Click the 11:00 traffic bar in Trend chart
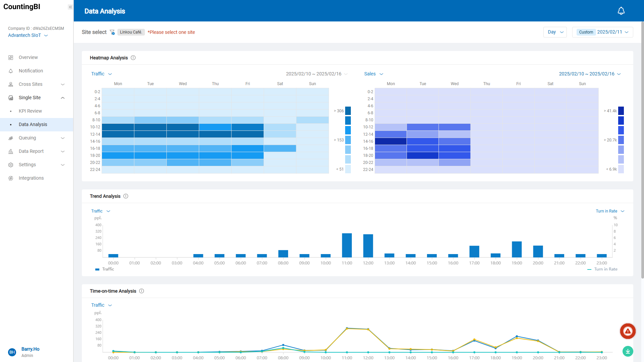Image resolution: width=644 pixels, height=362 pixels. point(347,245)
